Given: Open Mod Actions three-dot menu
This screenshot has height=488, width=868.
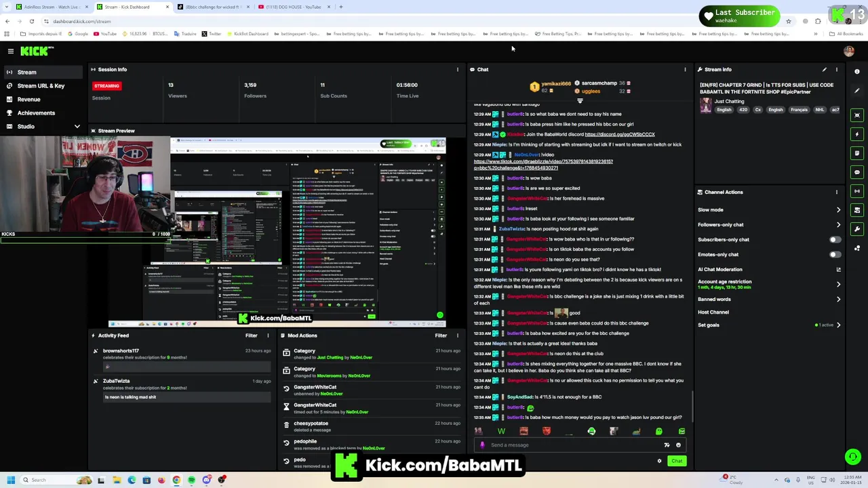Looking at the screenshot, I should tap(457, 335).
